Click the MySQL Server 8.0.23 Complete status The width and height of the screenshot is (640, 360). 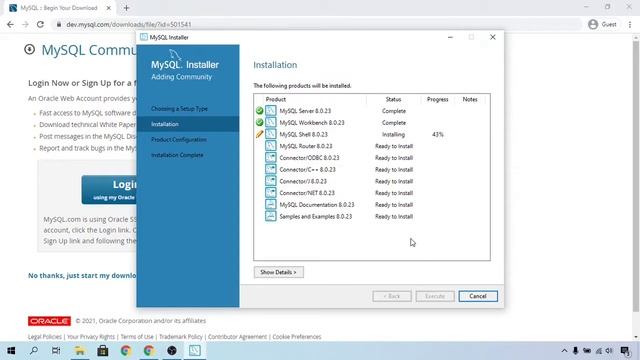tap(394, 111)
